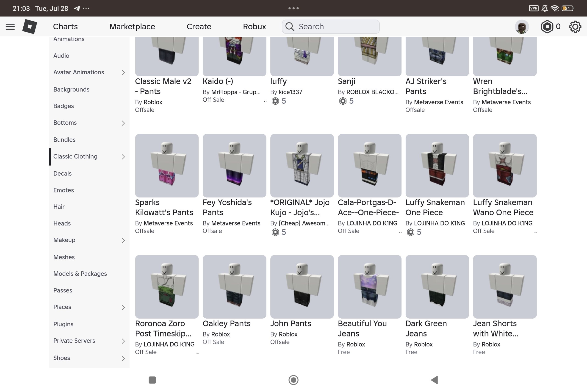Open Dark Green Jeans thumbnail
Viewport: 587px width, 392px height.
[437, 287]
